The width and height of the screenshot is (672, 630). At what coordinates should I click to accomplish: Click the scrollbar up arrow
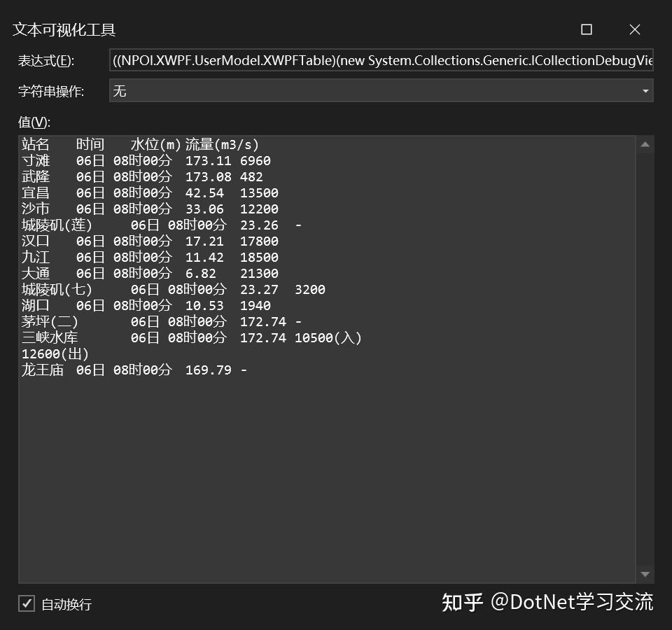[645, 145]
